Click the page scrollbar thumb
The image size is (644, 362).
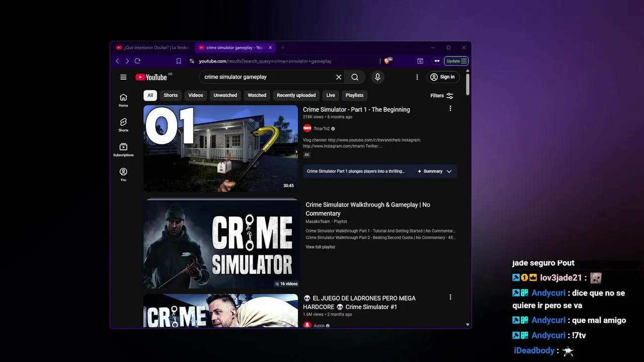coord(468,84)
